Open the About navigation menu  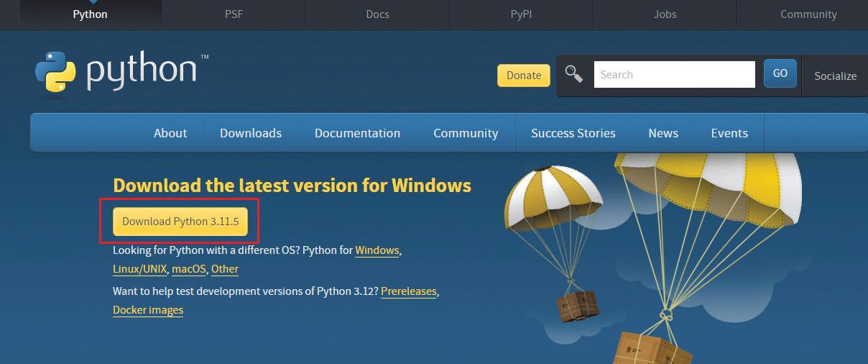coord(170,133)
